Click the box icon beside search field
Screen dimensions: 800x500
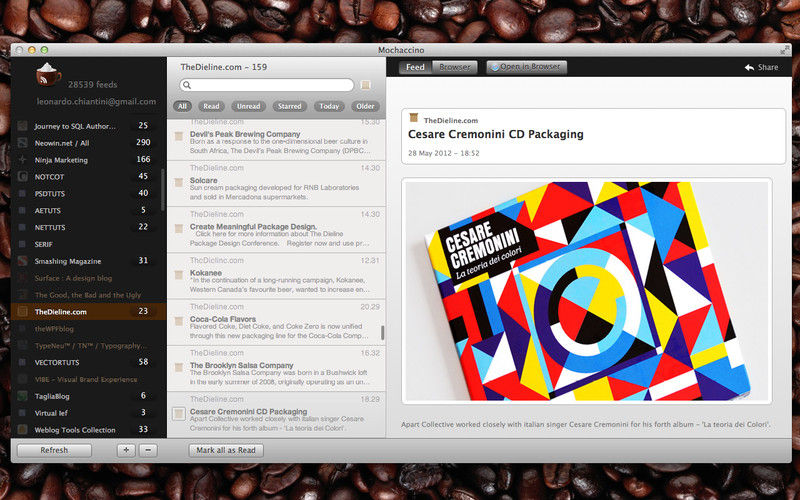[365, 85]
